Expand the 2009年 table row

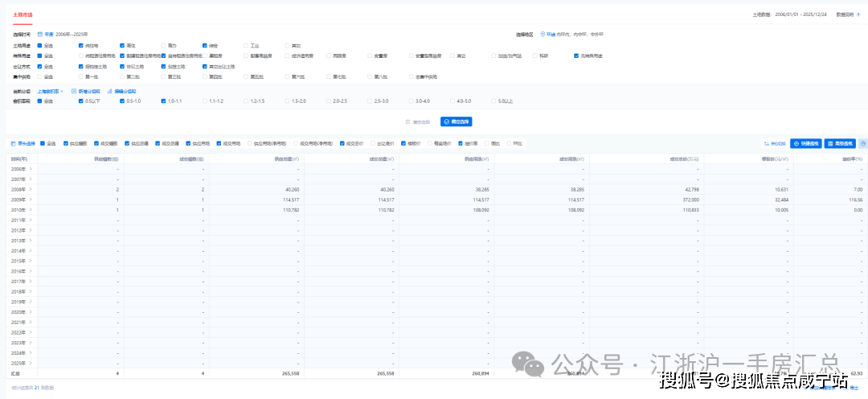pos(31,199)
